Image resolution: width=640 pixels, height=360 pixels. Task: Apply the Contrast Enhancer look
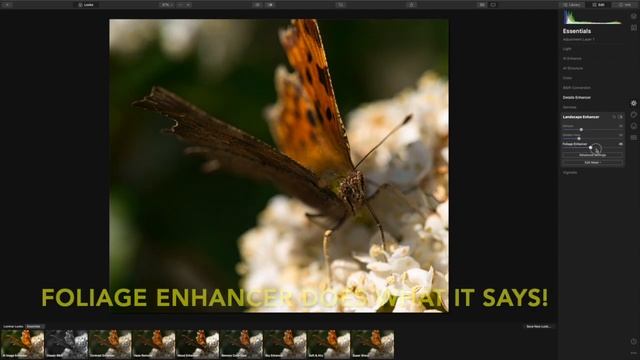tap(110, 344)
